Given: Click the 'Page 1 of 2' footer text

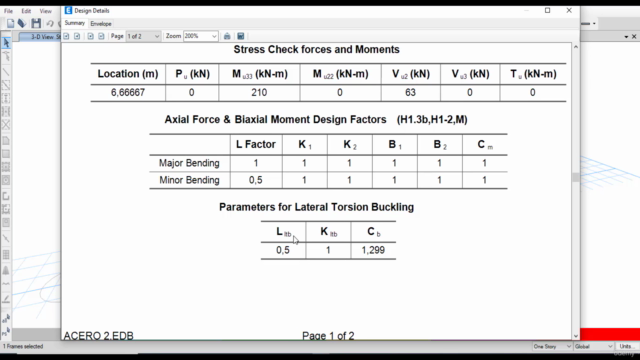Looking at the screenshot, I should [x=328, y=336].
